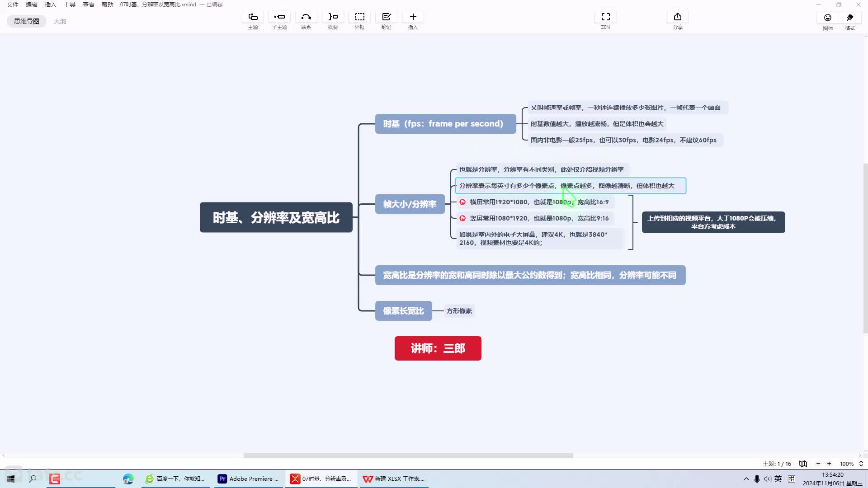Image resolution: width=868 pixels, height=488 pixels.
Task: Open Windows taskbar search
Action: pos(33,479)
